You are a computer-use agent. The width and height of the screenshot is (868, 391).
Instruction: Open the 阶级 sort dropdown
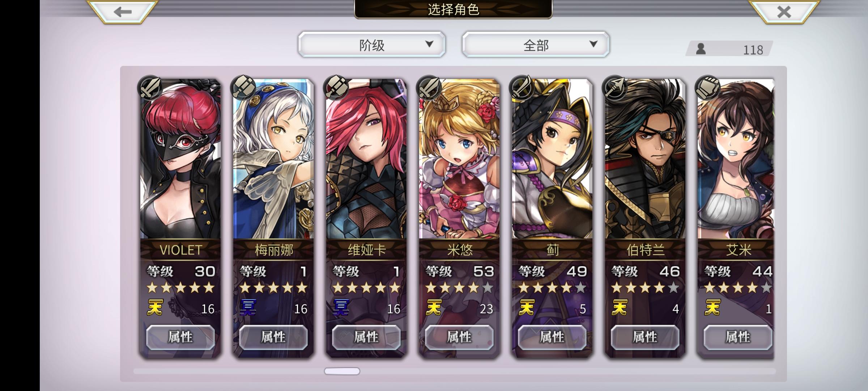point(372,45)
